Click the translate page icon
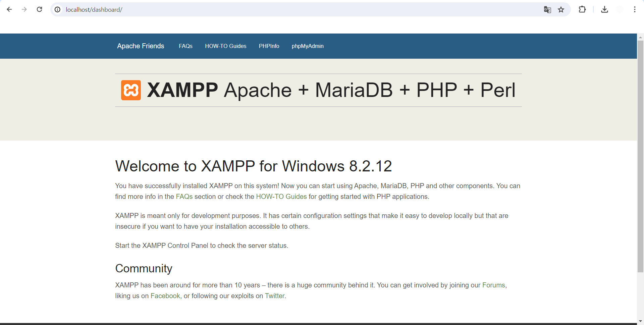The width and height of the screenshot is (644, 325). click(x=547, y=10)
